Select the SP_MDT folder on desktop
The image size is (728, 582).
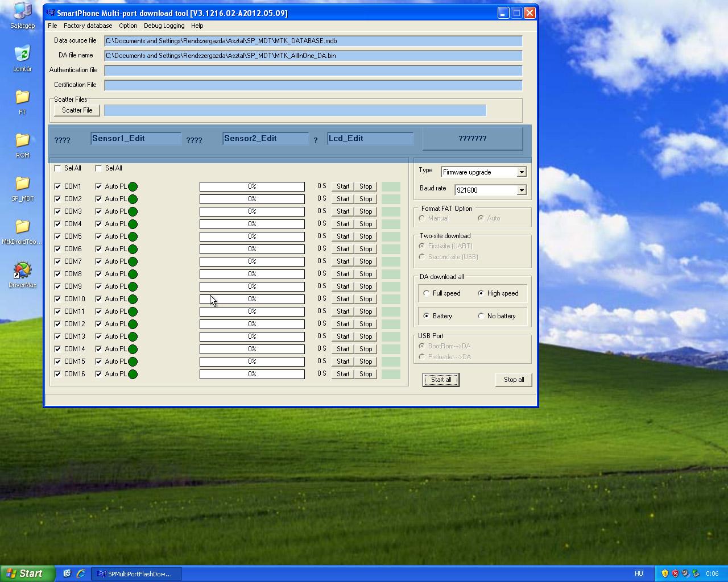pyautogui.click(x=22, y=188)
